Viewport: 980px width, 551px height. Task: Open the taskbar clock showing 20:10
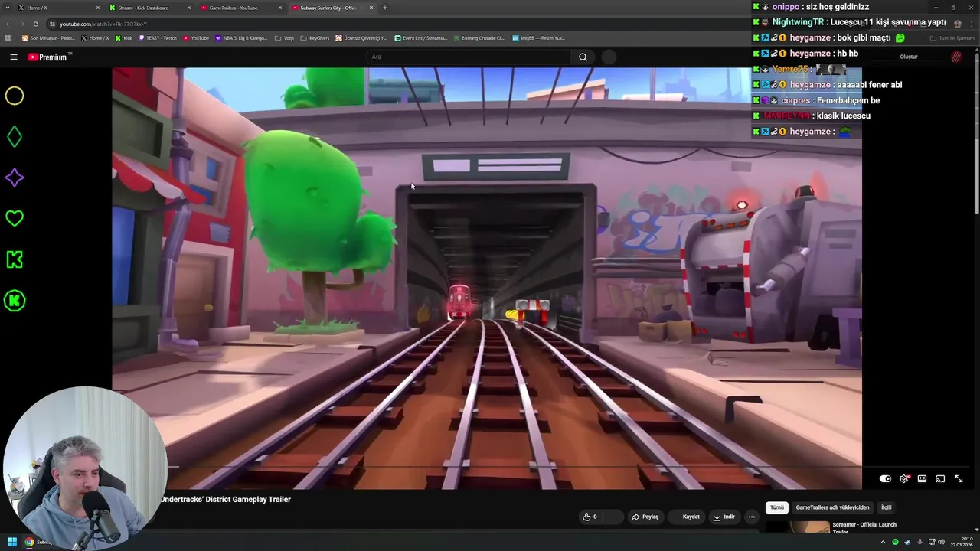click(x=962, y=542)
